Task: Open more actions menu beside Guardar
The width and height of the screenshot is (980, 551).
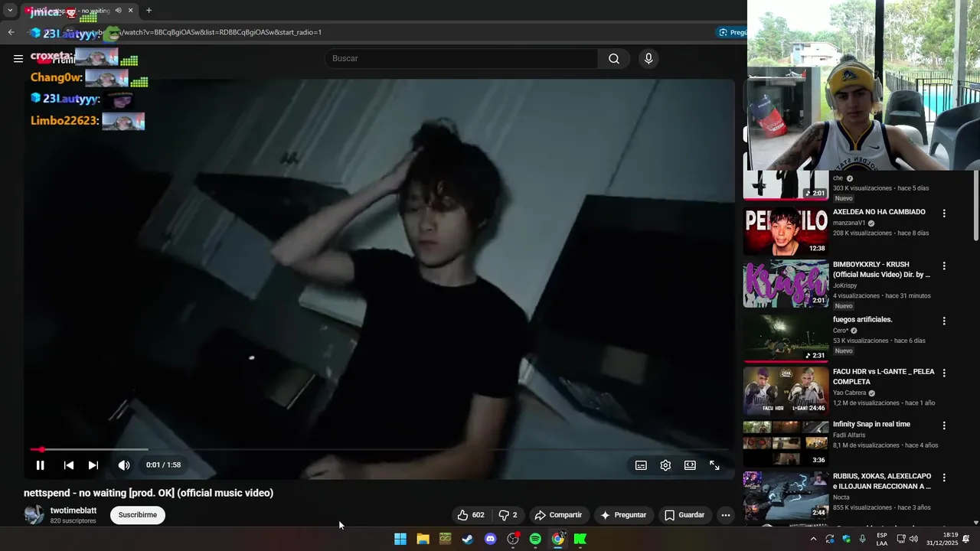Action: click(725, 515)
